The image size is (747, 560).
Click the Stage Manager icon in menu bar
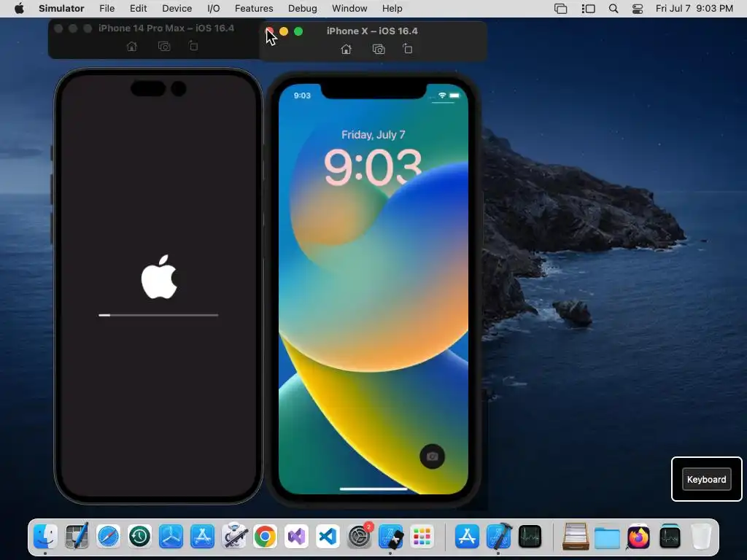click(589, 9)
